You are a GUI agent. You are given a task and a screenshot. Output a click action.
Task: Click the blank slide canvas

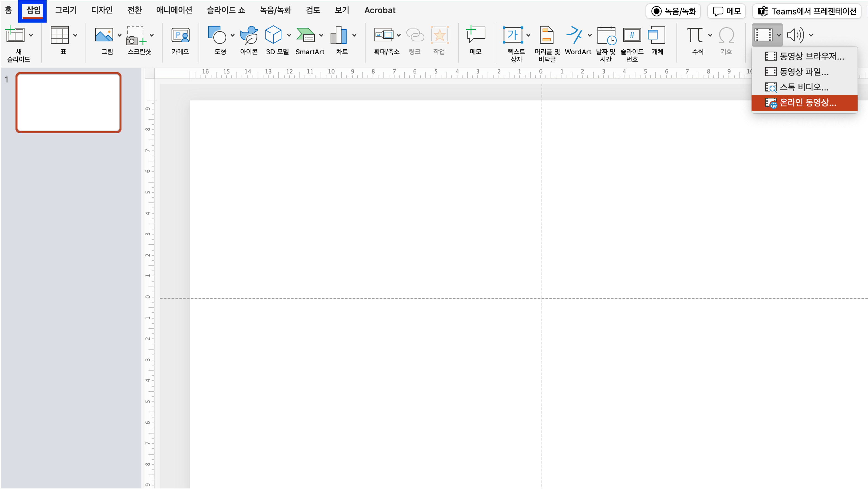pyautogui.click(x=528, y=295)
